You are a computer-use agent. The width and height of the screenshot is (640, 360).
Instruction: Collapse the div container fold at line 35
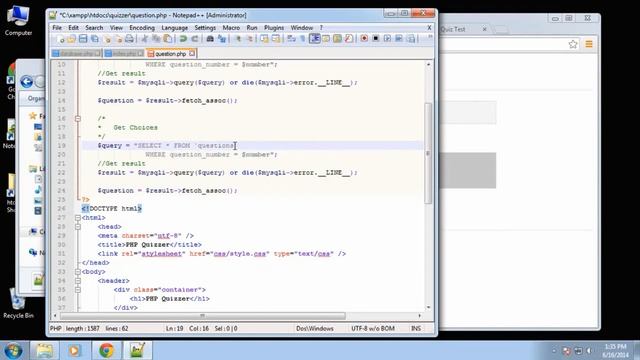click(78, 290)
